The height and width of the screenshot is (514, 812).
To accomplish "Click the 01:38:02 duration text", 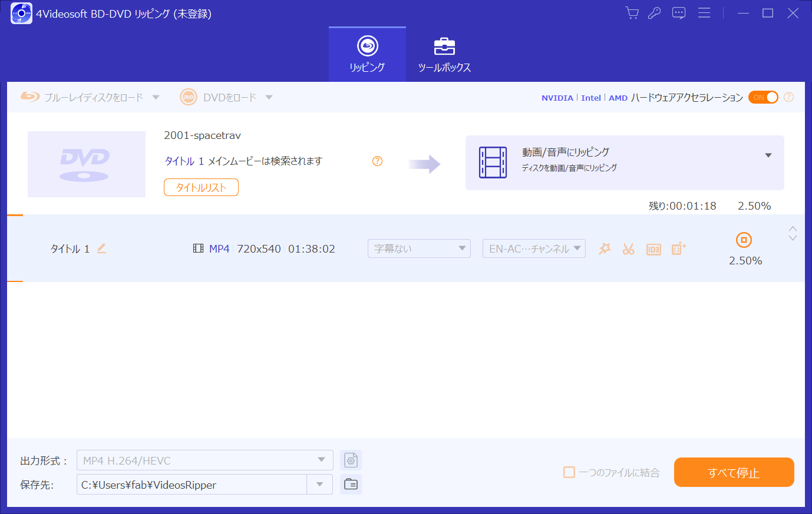I will coord(312,249).
